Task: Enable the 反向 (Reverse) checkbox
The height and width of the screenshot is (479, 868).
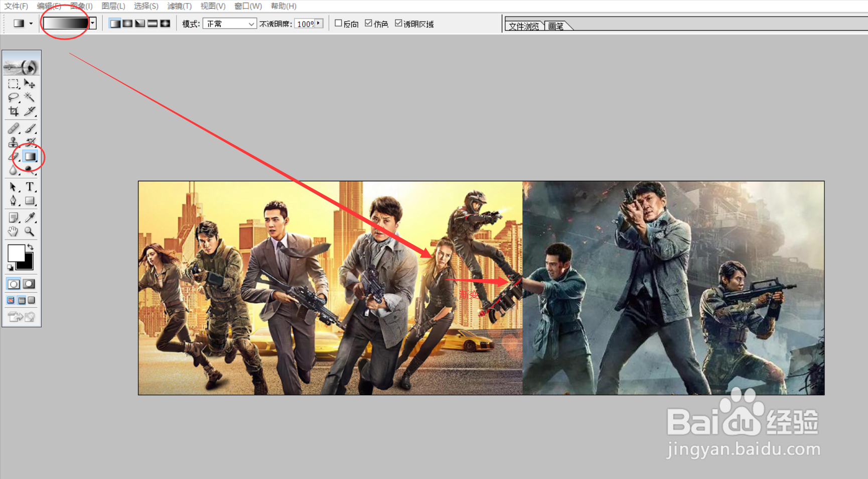Action: 338,23
